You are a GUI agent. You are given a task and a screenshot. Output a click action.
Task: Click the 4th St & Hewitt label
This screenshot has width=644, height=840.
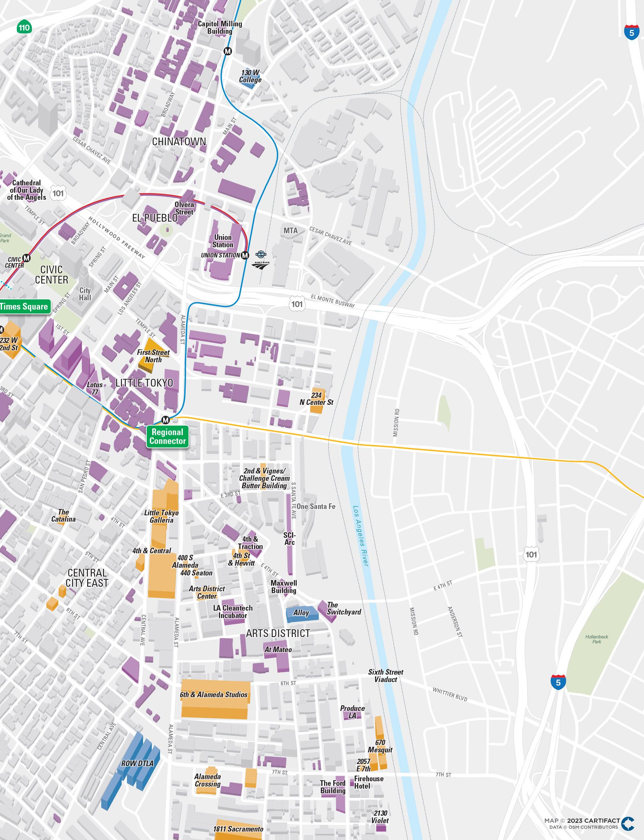coord(241,559)
